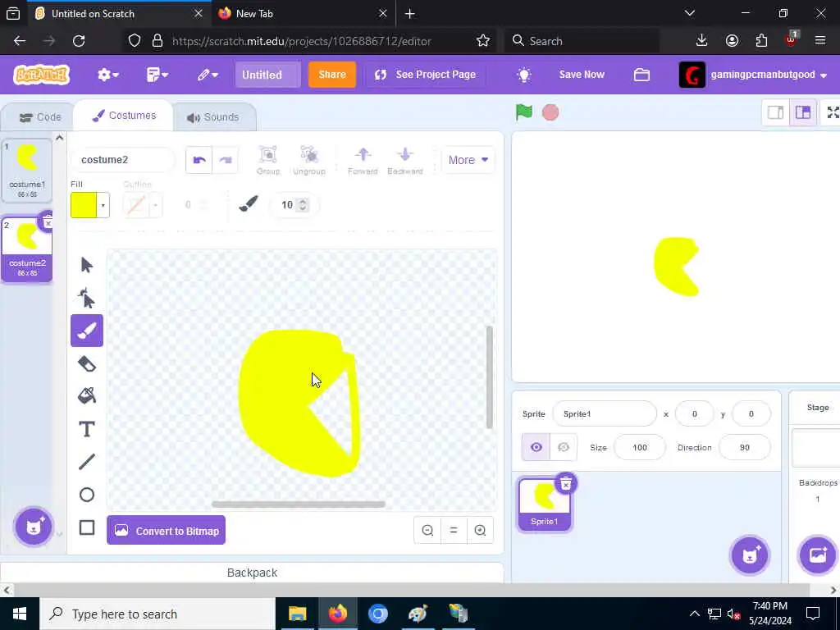Select the Line tool
The image size is (840, 630).
tap(87, 462)
